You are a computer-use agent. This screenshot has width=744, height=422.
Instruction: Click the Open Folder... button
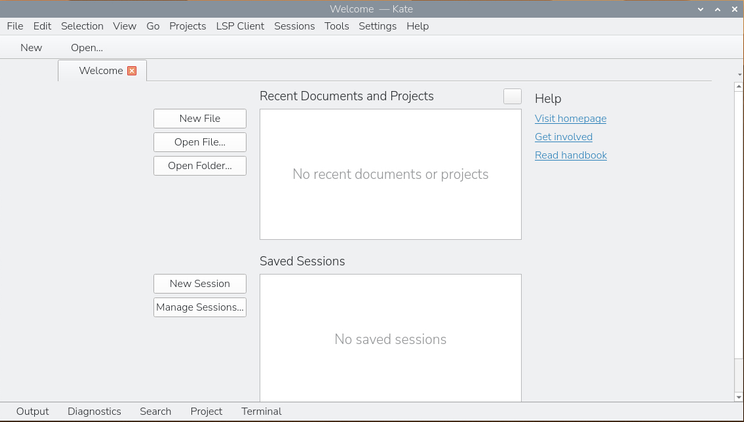[x=200, y=166]
